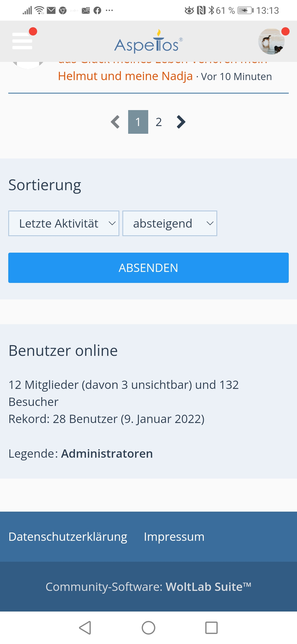
Task: Open the Letzte Aktivität sort dropdown
Action: [64, 223]
